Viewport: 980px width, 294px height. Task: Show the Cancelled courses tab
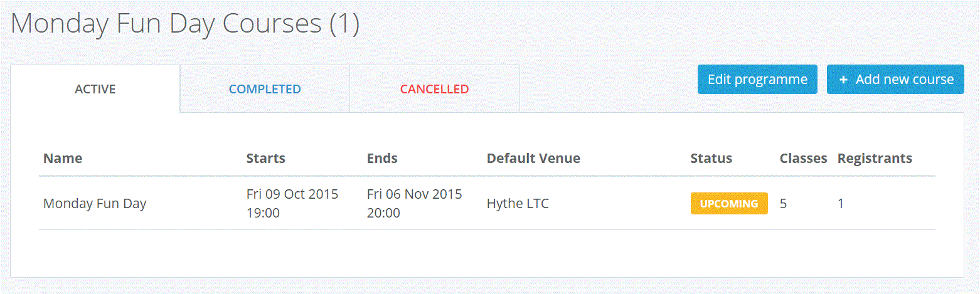434,89
